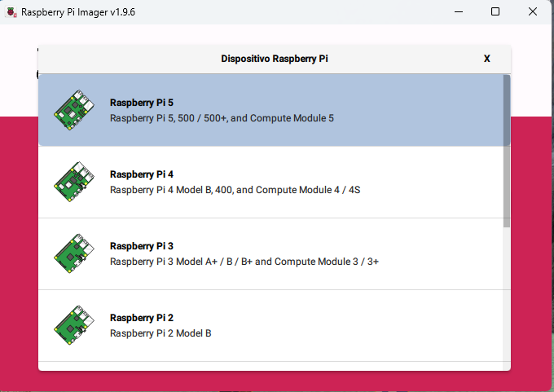
Task: Maximize the Raspberry Pi Imager window
Action: [495, 12]
